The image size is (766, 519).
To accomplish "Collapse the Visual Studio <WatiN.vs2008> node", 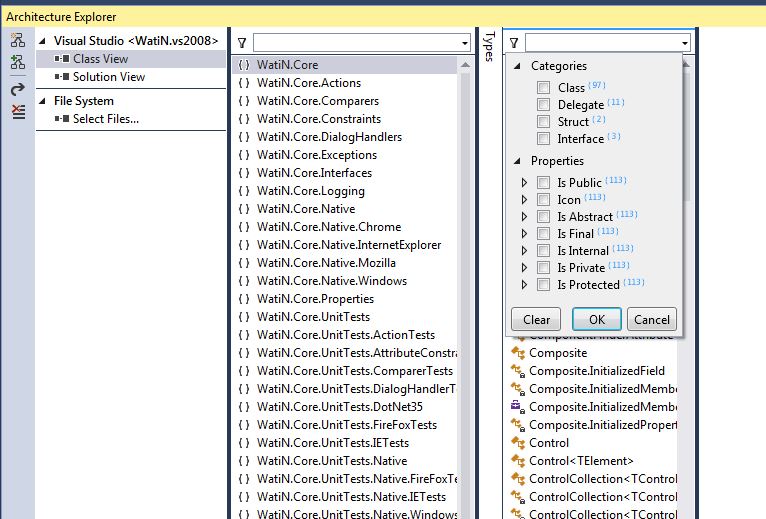I will tap(43, 41).
